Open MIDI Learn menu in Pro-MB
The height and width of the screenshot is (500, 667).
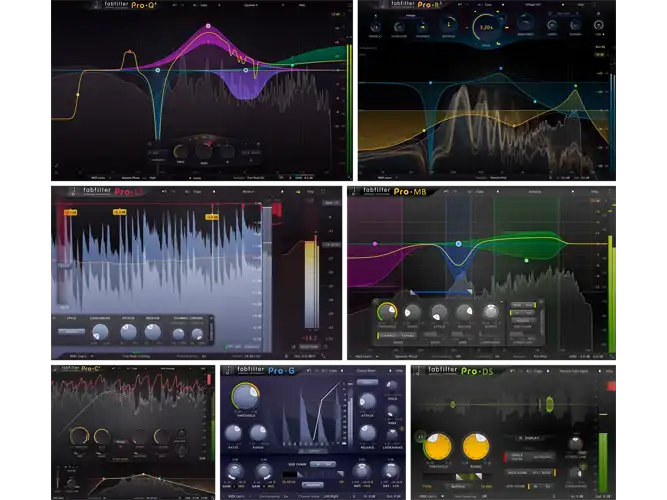point(366,356)
